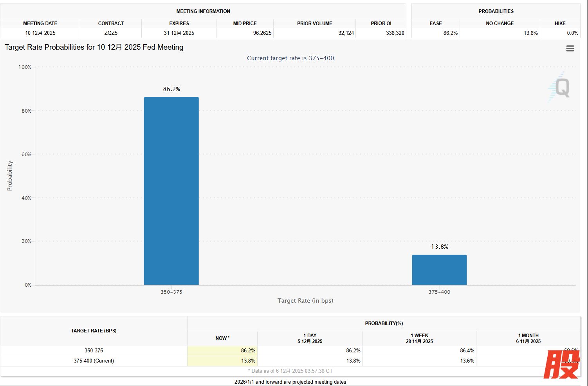Click the 1 MONTH 6 11月 2025 header
Viewport: 588px width, 386px height.
pyautogui.click(x=528, y=338)
